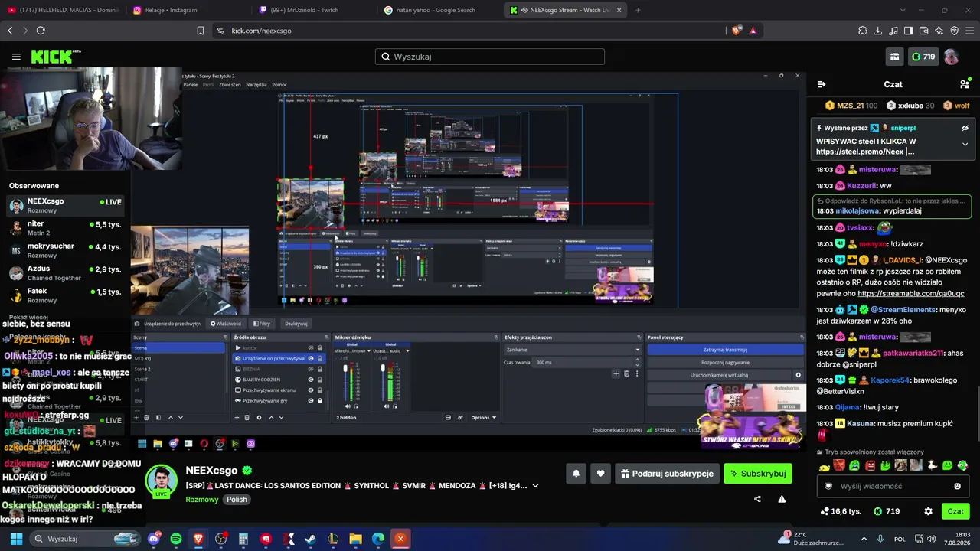Open the emoji picker in message box
This screenshot has height=551, width=980.
(x=957, y=486)
